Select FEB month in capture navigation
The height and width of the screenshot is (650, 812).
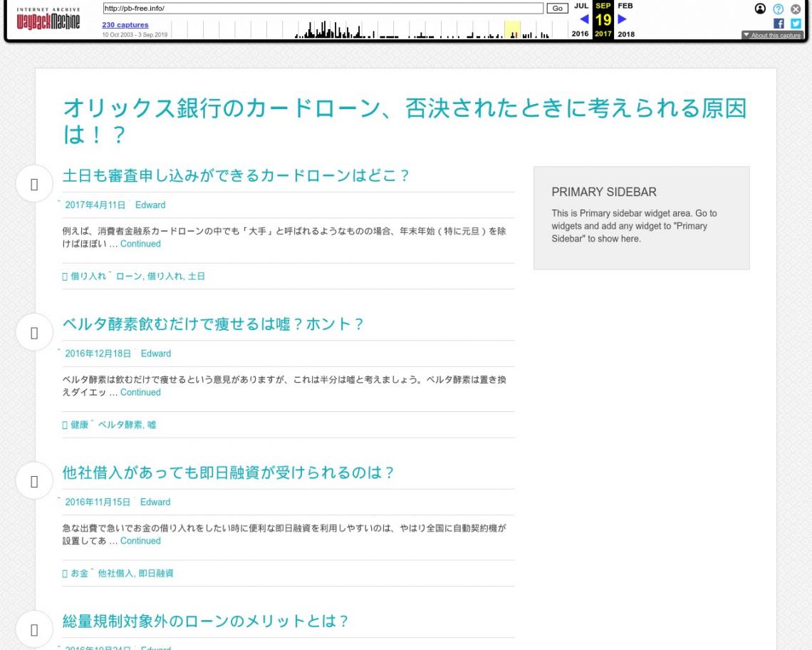625,6
